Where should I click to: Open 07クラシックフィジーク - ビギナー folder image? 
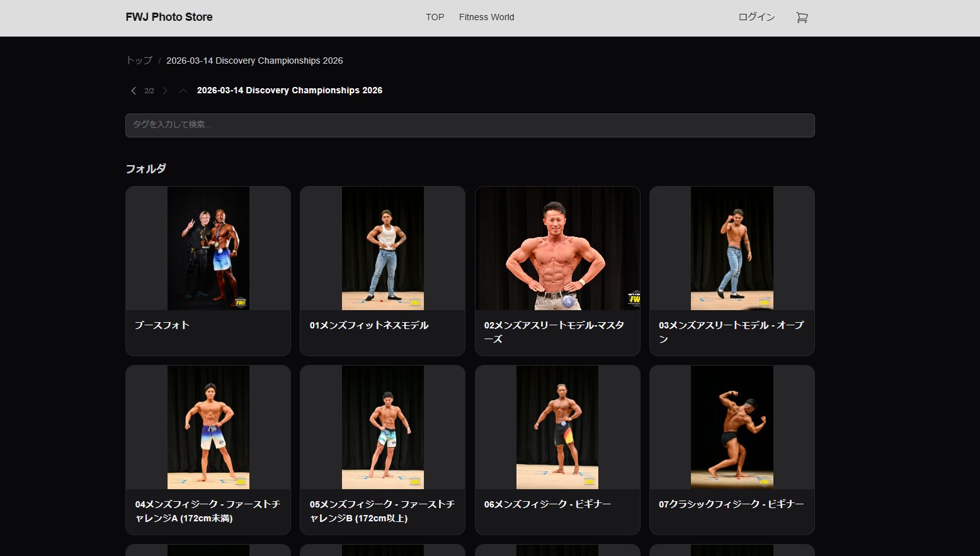pos(732,427)
